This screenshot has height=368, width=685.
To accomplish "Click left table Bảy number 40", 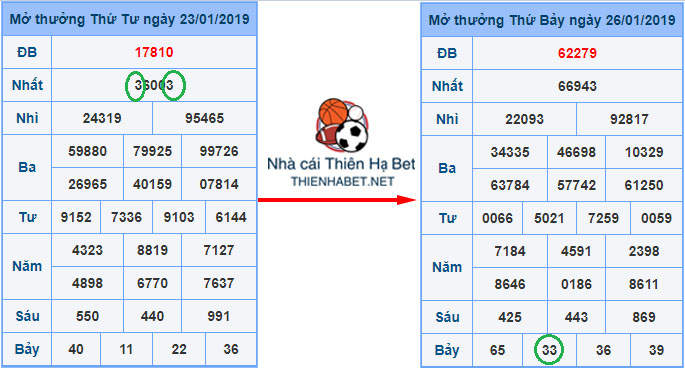I will 76,349.
